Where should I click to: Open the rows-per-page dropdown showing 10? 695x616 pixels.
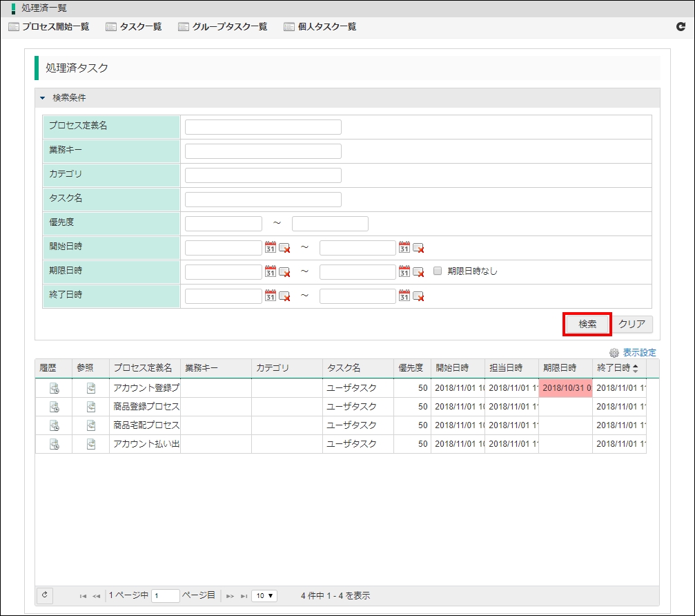click(264, 595)
